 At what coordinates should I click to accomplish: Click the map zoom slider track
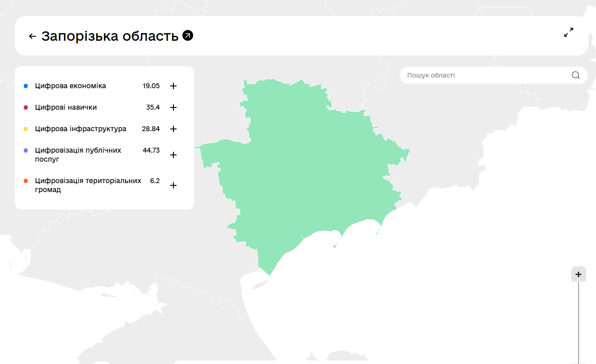coord(579,322)
